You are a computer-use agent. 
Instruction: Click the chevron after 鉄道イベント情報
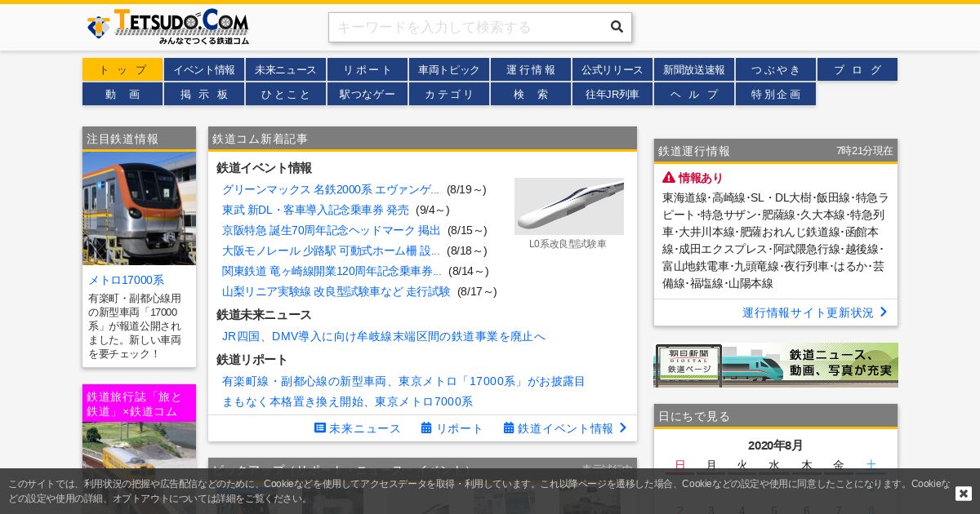pos(623,428)
